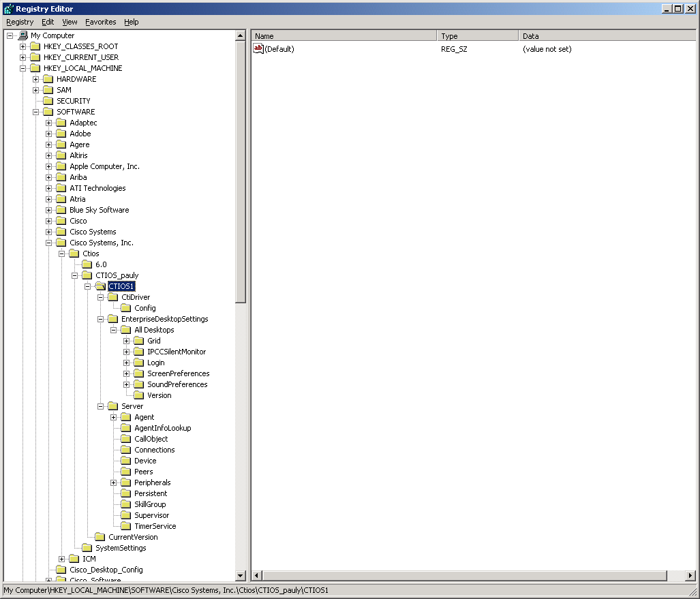Click values pane scroll right arrow
The image size is (700, 599).
pyautogui.click(x=690, y=576)
